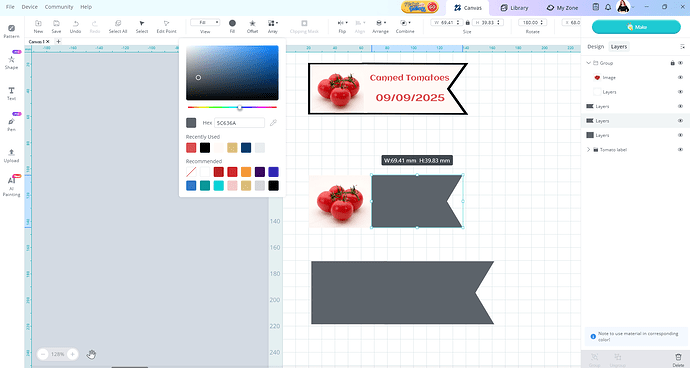The image size is (690, 368).
Task: Expand the Tomato label group
Action: 588,150
